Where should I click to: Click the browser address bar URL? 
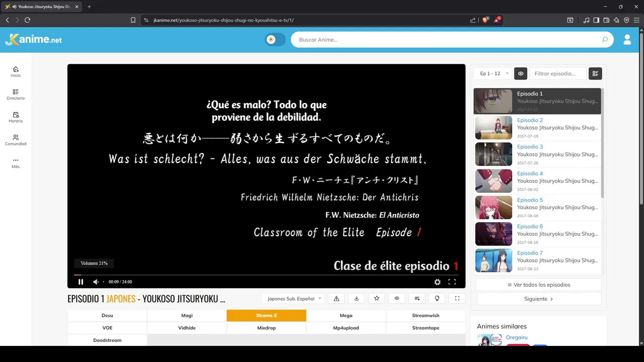pyautogui.click(x=224, y=20)
